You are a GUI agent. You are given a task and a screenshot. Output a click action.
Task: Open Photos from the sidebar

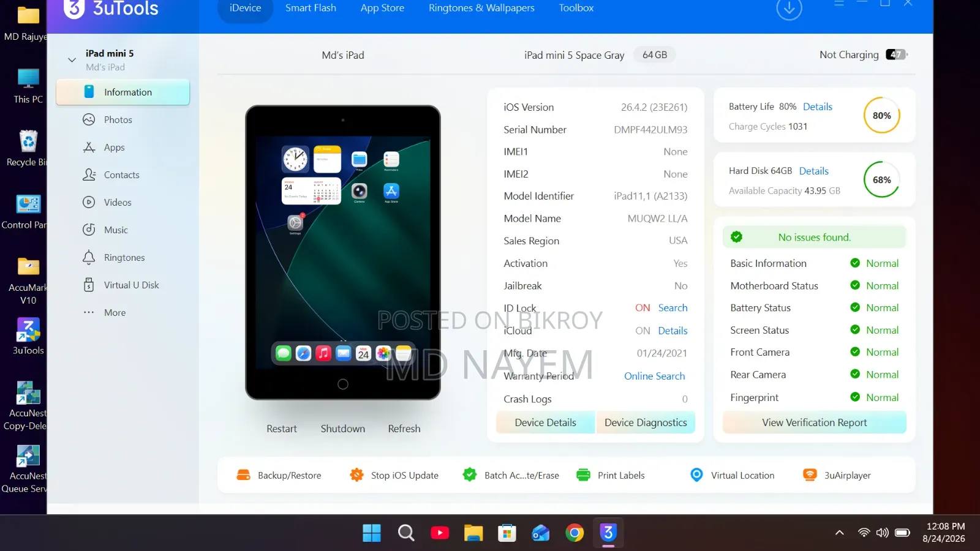pyautogui.click(x=118, y=120)
